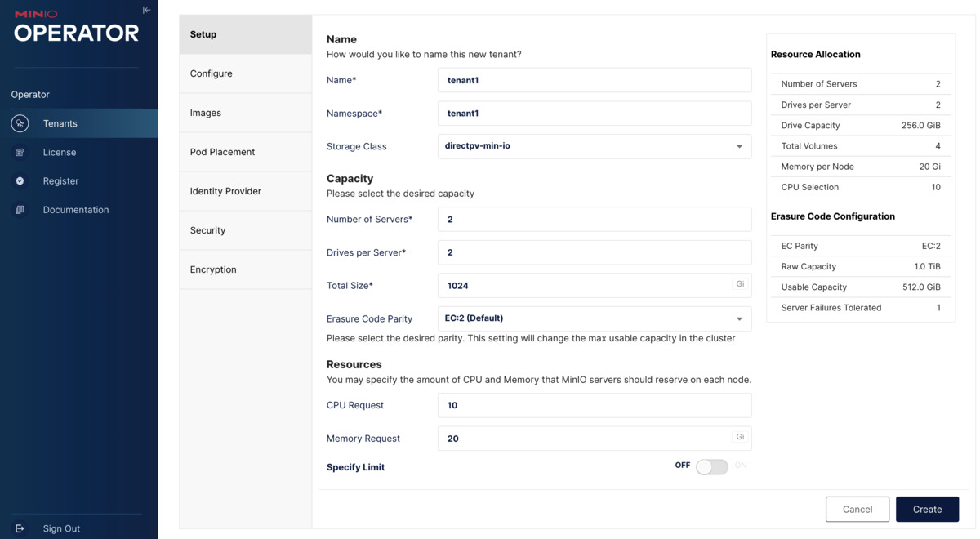This screenshot has width=980, height=539.
Task: Click the Number of Servers input field
Action: click(x=595, y=219)
